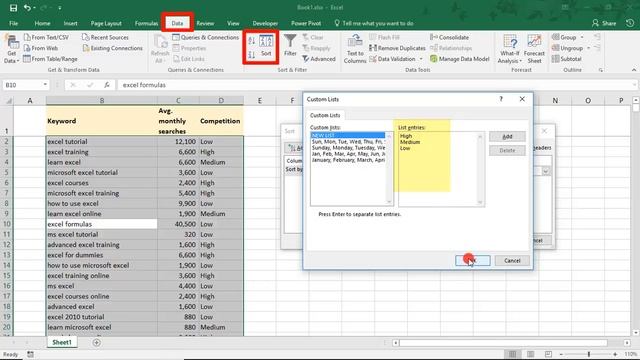The image size is (640, 360).
Task: Expand the Group dropdown arrow
Action: pyautogui.click(x=582, y=37)
